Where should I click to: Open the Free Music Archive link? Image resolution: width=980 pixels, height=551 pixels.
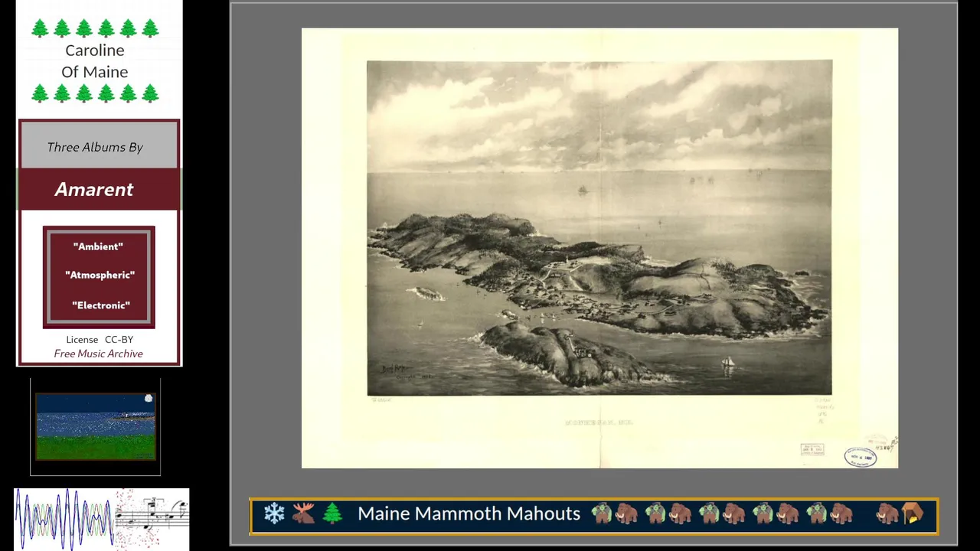[x=98, y=354]
